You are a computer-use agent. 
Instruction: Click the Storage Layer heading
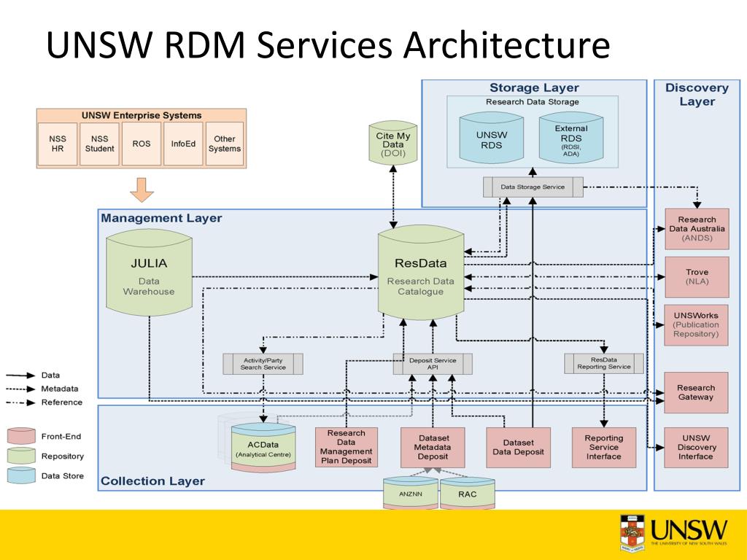tap(534, 87)
